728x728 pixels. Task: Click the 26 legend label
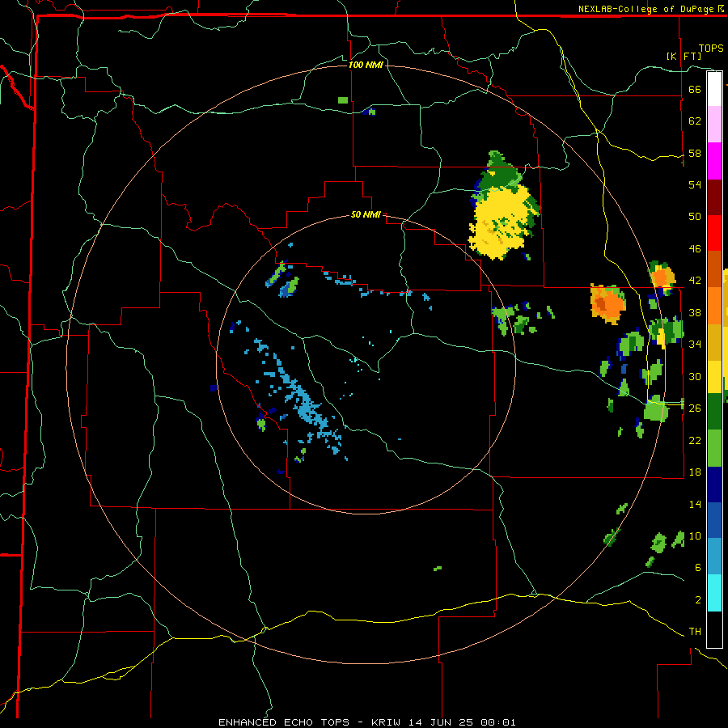click(x=695, y=408)
